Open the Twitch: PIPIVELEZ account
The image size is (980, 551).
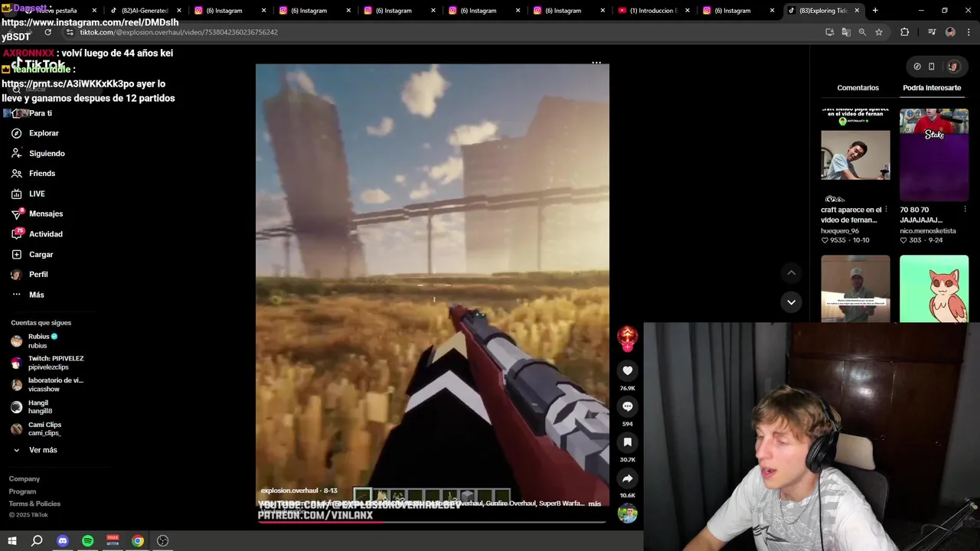pos(47,363)
